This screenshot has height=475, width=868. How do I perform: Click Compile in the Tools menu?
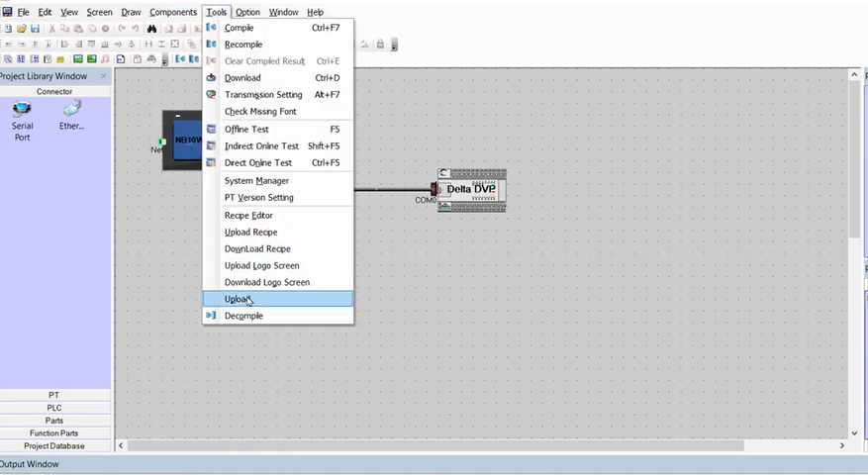point(239,28)
